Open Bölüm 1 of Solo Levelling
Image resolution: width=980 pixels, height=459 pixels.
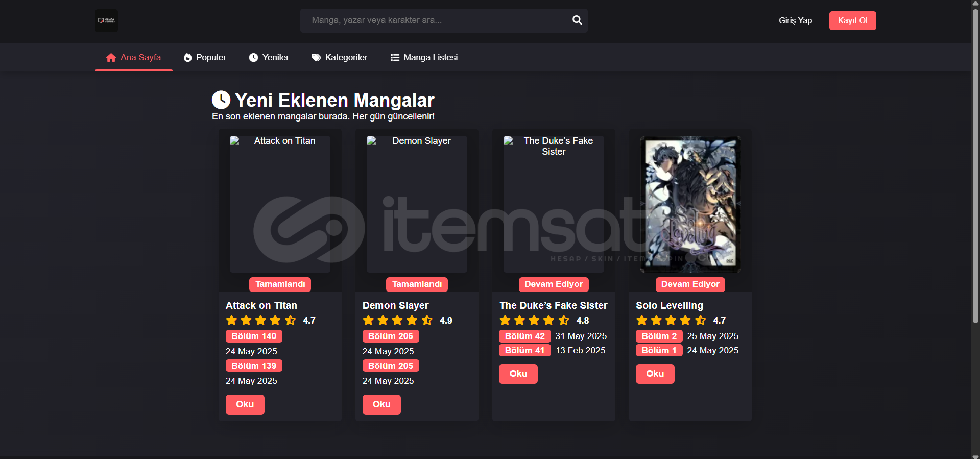[x=659, y=350]
